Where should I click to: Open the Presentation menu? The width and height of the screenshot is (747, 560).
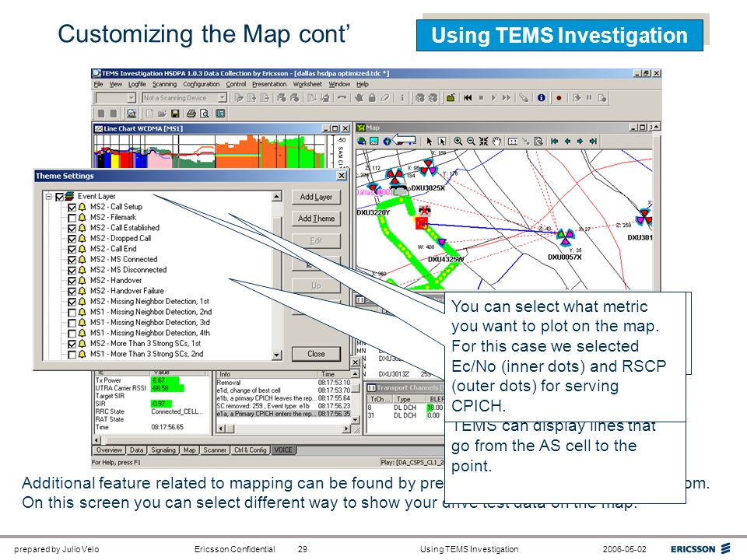[269, 84]
